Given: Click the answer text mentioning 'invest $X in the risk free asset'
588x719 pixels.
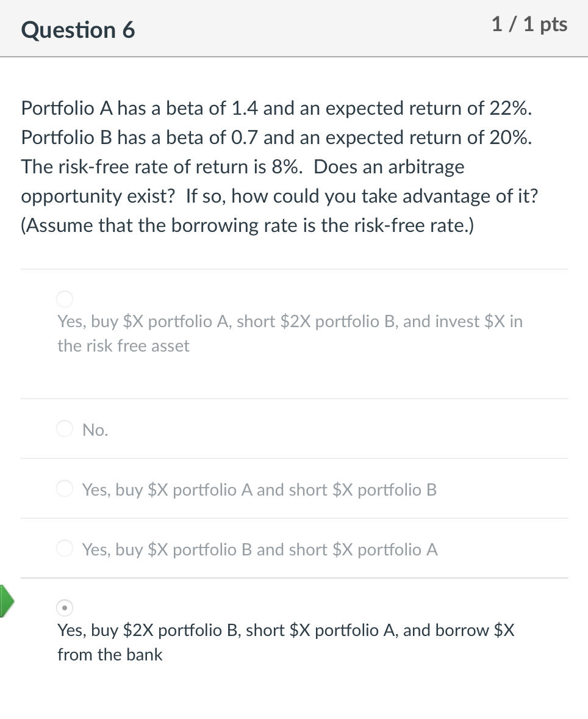Looking at the screenshot, I should click(x=290, y=333).
